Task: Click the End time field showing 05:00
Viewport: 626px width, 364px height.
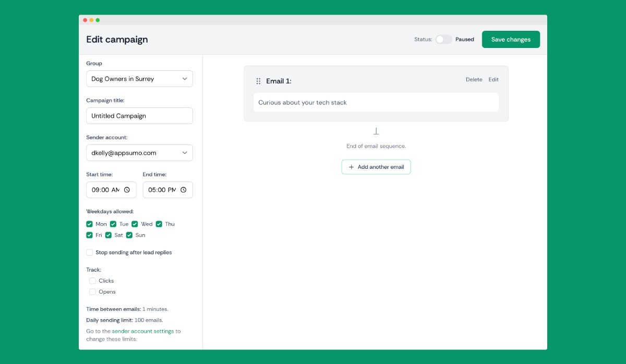Action: [167, 190]
